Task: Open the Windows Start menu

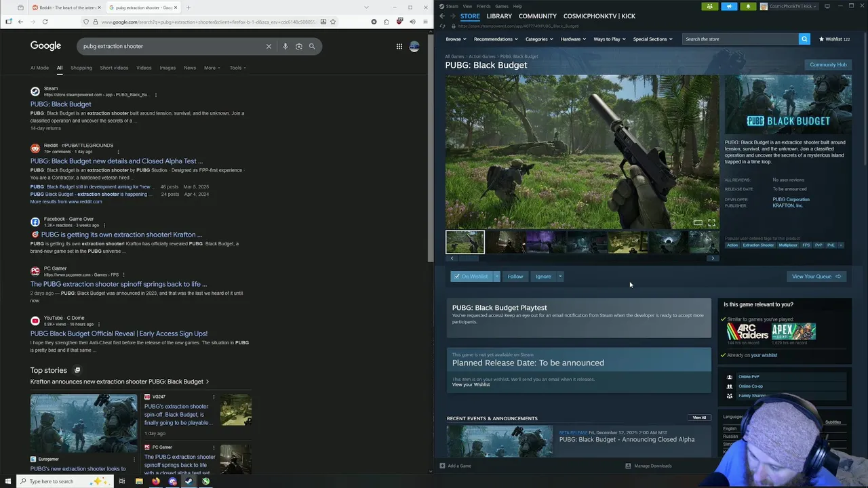Action: click(8, 481)
